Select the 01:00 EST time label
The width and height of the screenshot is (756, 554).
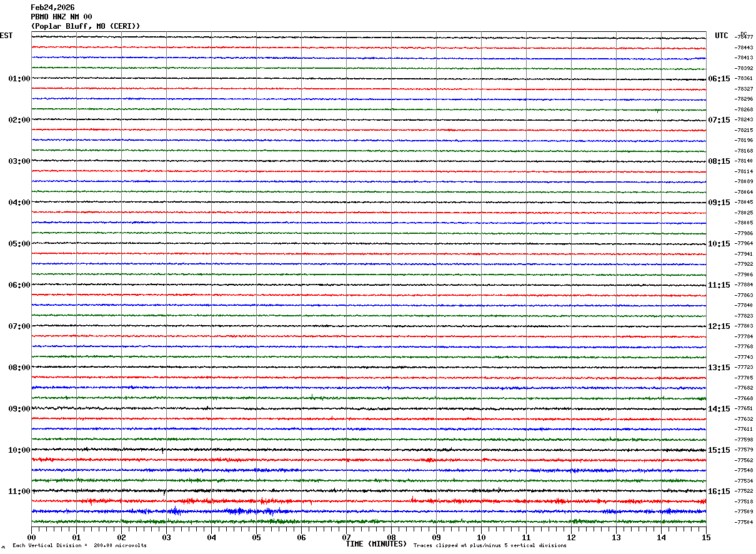19,79
